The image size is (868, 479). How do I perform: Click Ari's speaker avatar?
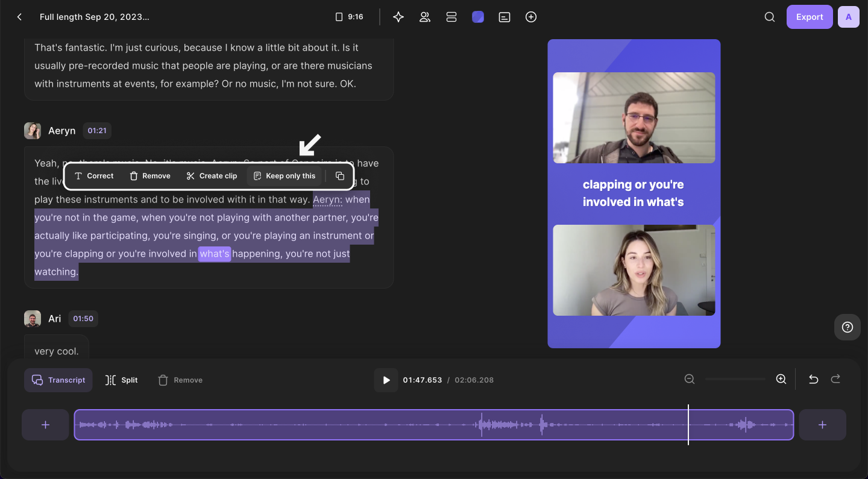tap(33, 319)
